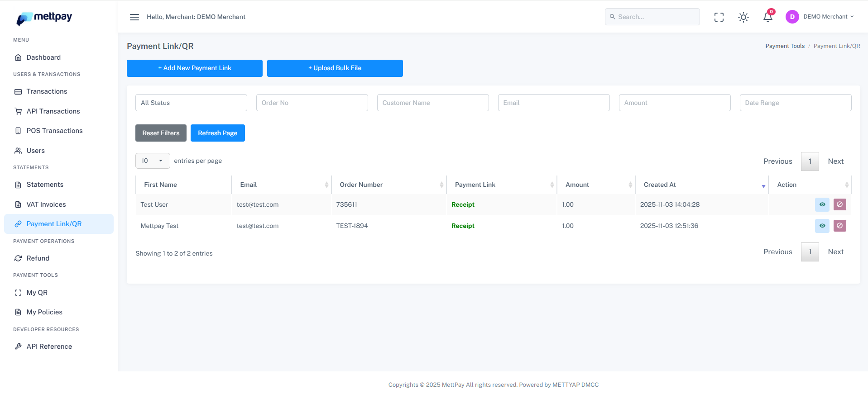Open My Policies page
Viewport: 868px width, 394px height.
pyautogui.click(x=44, y=312)
